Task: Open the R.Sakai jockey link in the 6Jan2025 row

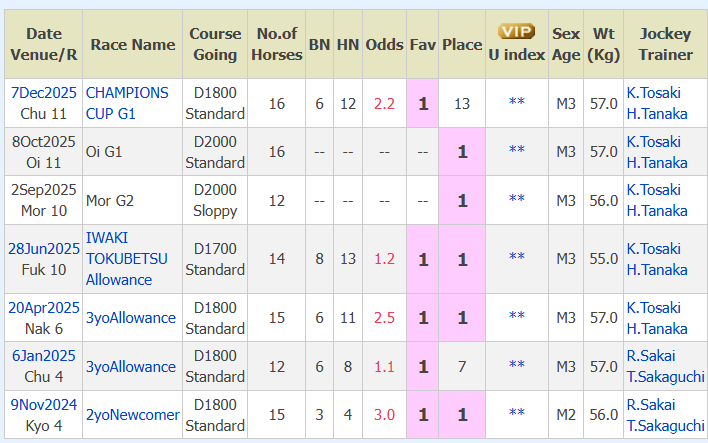Action: (x=651, y=356)
